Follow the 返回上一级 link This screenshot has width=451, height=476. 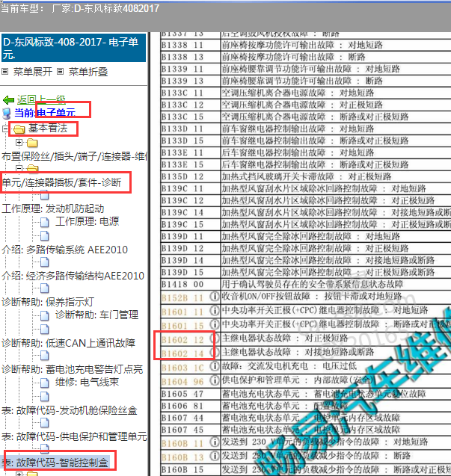coord(41,99)
